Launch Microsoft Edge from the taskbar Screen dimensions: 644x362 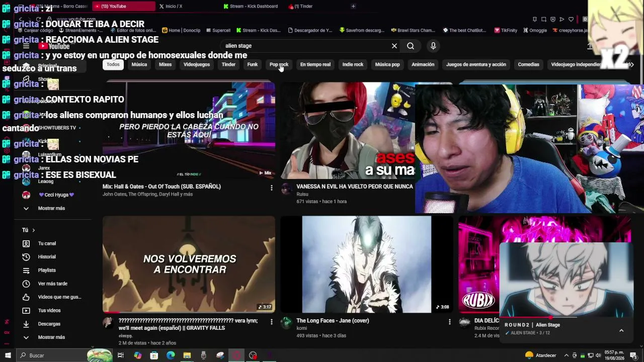pyautogui.click(x=171, y=355)
